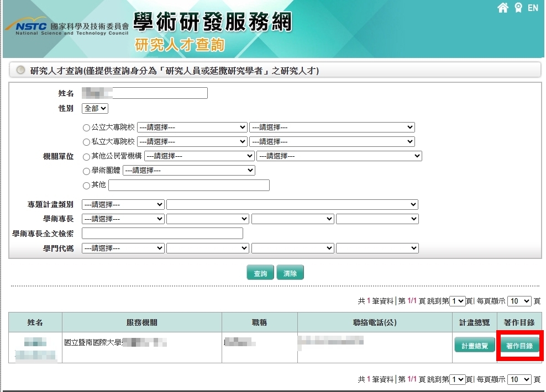Open the 性別 dropdown showing 全部

click(x=95, y=109)
